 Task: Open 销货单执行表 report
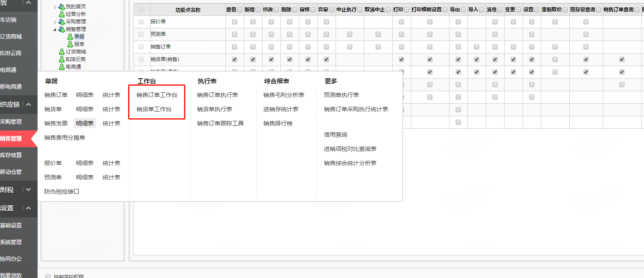click(x=215, y=109)
